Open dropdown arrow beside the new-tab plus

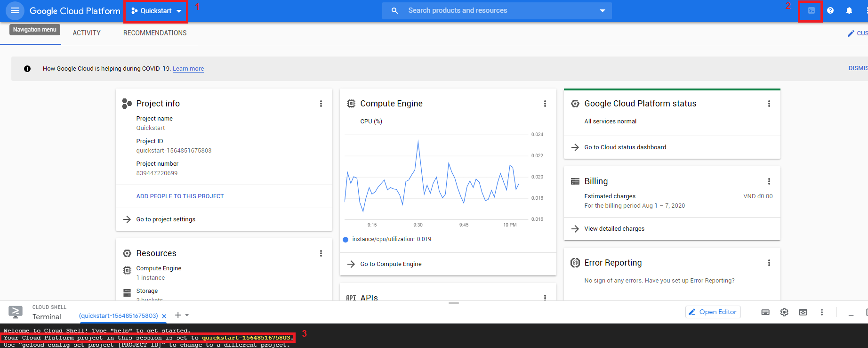[x=187, y=315]
